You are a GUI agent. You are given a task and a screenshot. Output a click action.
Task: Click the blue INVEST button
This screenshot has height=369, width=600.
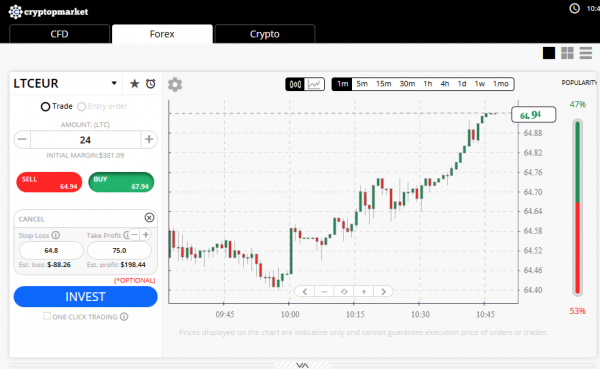(85, 297)
